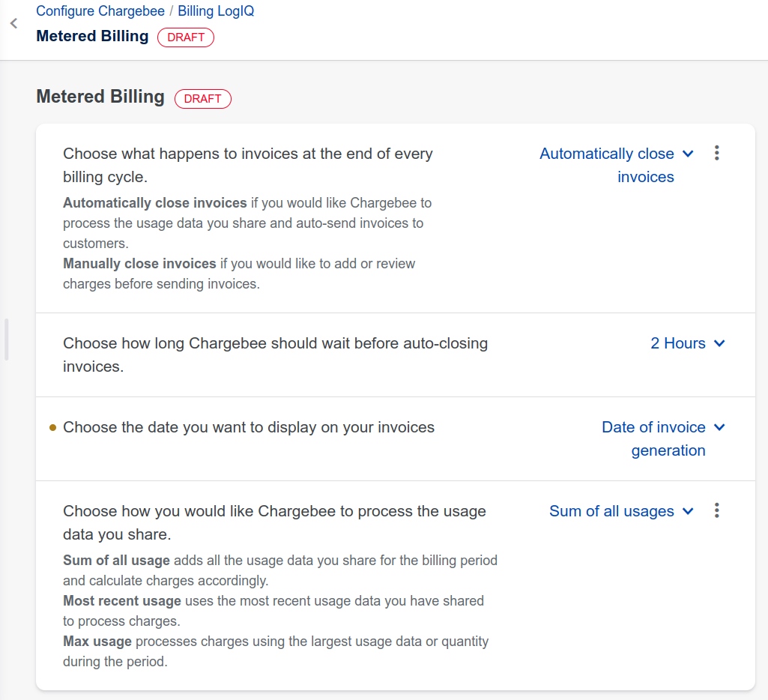Image resolution: width=768 pixels, height=700 pixels.
Task: Expand the Sum of all usages dropdown
Action: (x=611, y=511)
